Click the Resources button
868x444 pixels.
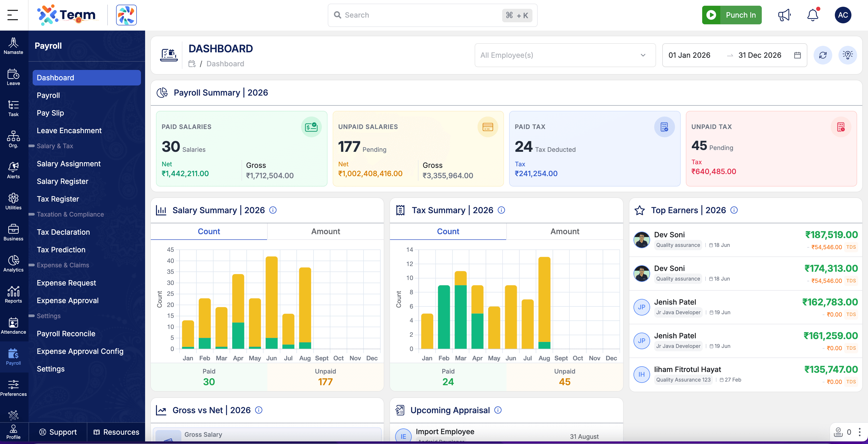click(x=116, y=432)
